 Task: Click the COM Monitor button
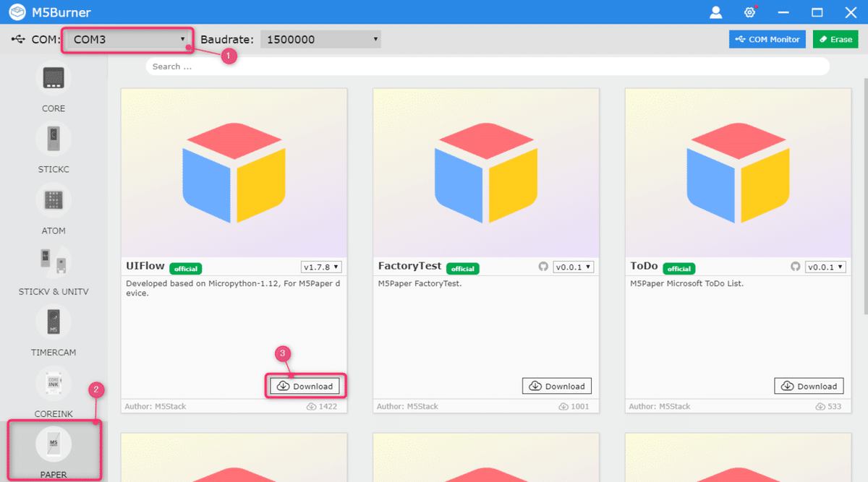coord(767,39)
